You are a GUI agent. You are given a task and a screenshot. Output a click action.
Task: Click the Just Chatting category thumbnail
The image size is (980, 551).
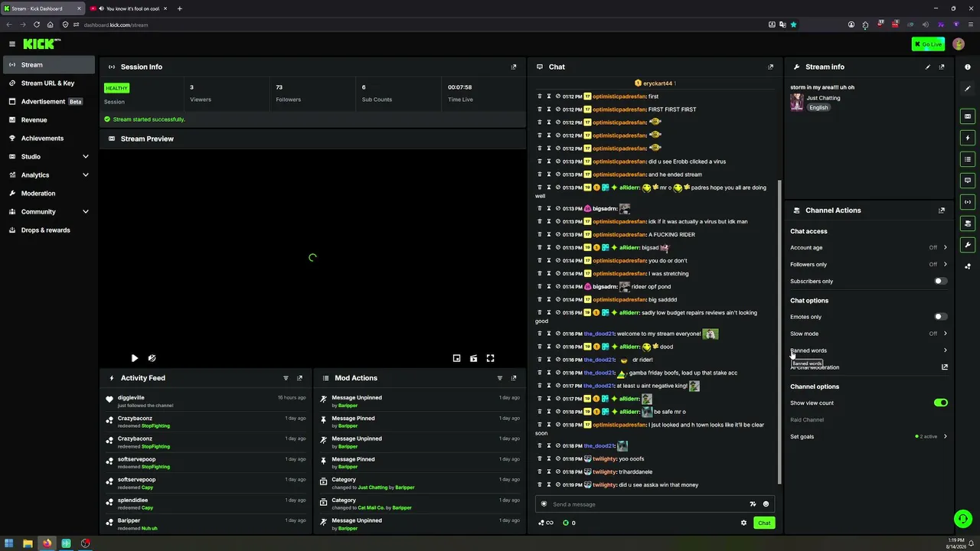pyautogui.click(x=797, y=103)
